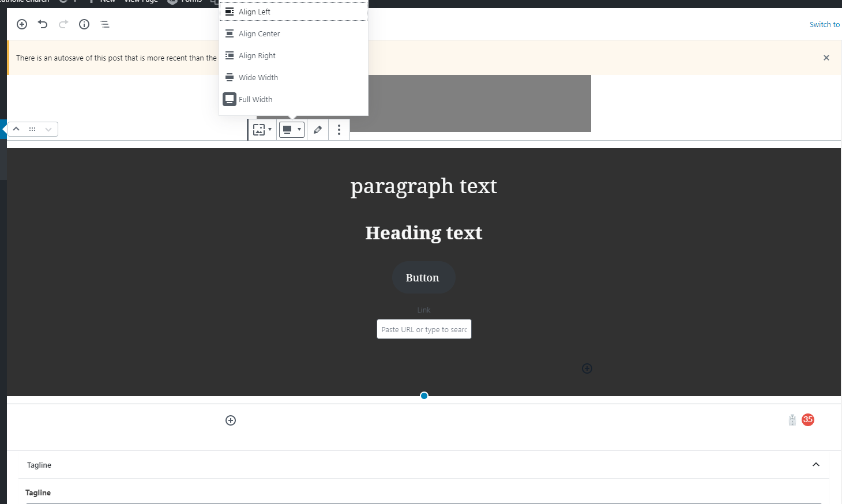Screen dimensions: 842x504
Task: Click the Paste URL input field
Action: (424, 329)
